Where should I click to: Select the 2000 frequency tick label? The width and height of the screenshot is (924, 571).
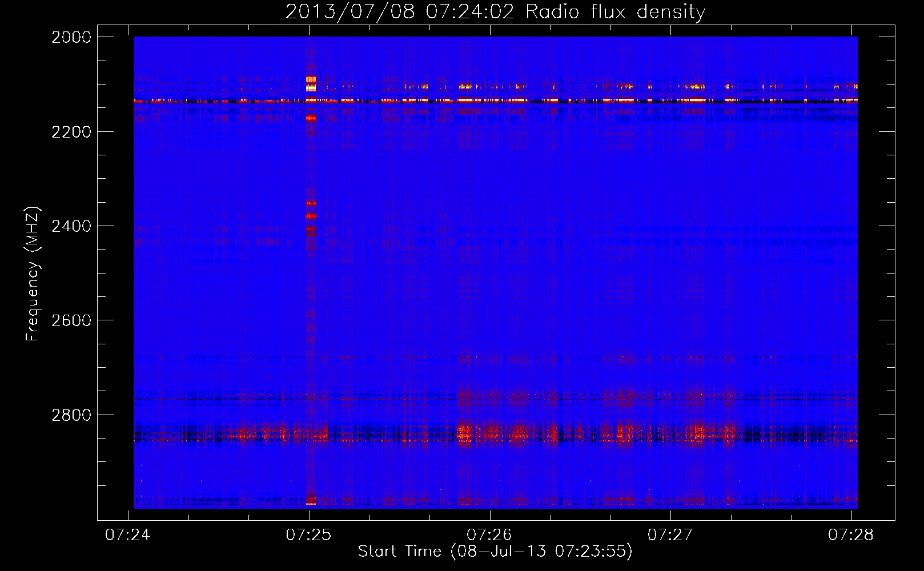pyautogui.click(x=71, y=37)
